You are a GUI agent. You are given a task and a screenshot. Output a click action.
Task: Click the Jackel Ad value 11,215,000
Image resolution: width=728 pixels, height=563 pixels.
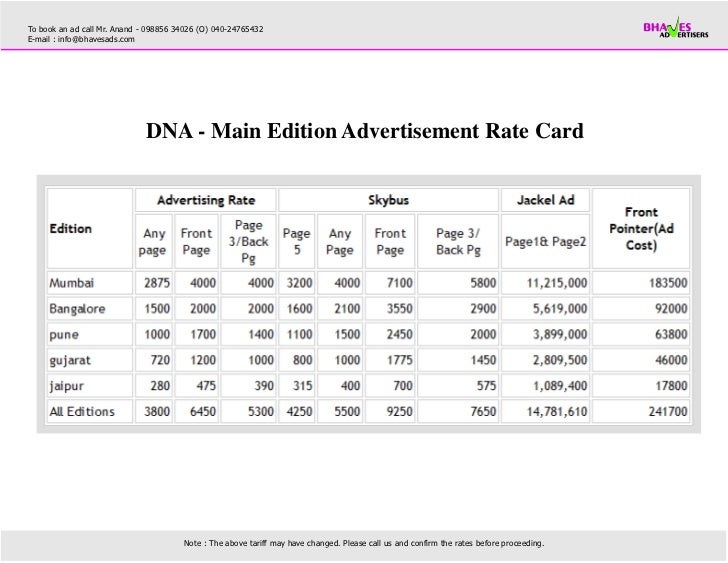coord(557,283)
